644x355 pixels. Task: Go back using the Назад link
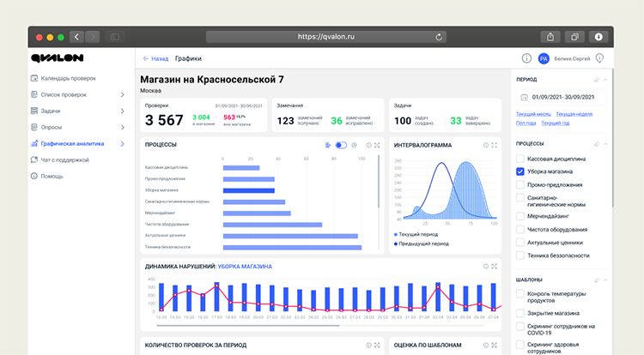tap(155, 58)
